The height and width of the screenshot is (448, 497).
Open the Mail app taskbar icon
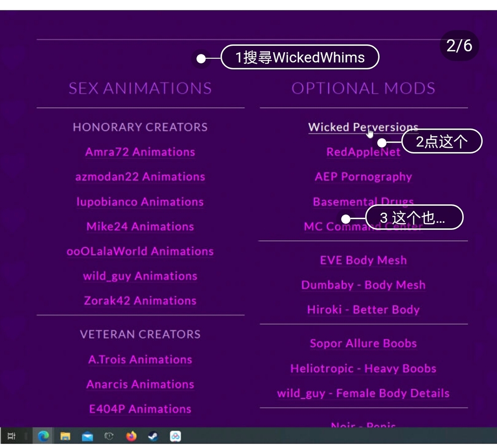pos(87,437)
